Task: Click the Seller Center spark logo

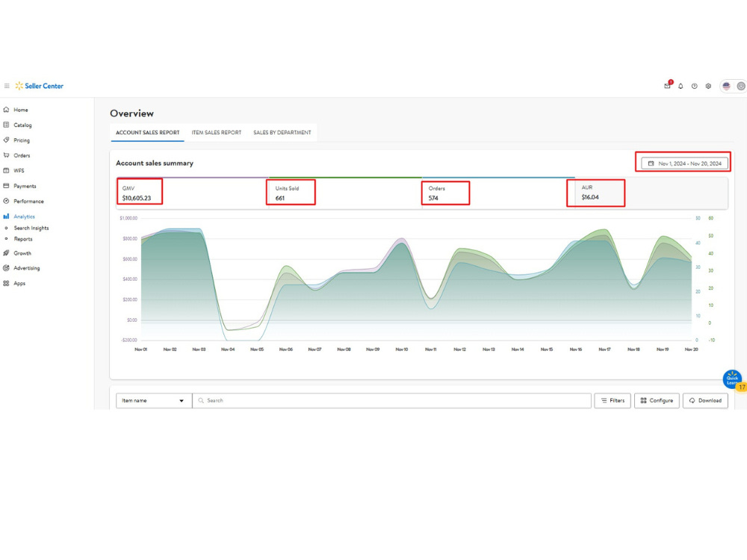Action: 19,86
